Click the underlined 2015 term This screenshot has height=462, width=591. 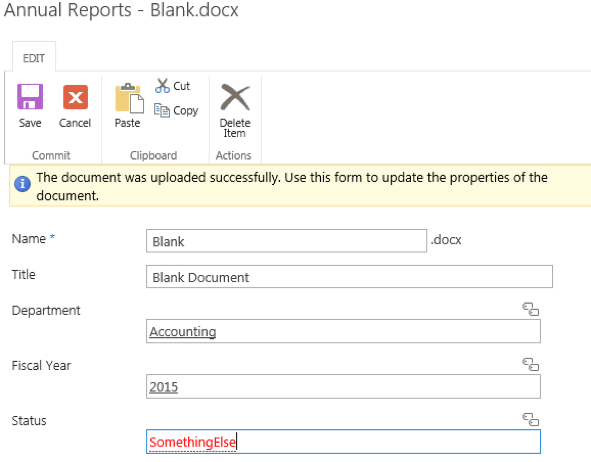164,387
